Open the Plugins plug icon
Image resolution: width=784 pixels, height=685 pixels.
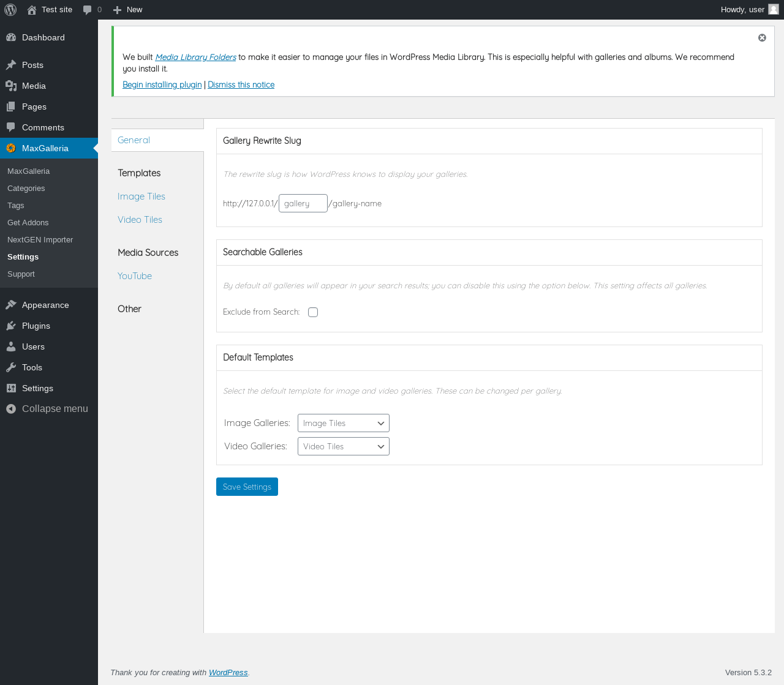pos(11,326)
